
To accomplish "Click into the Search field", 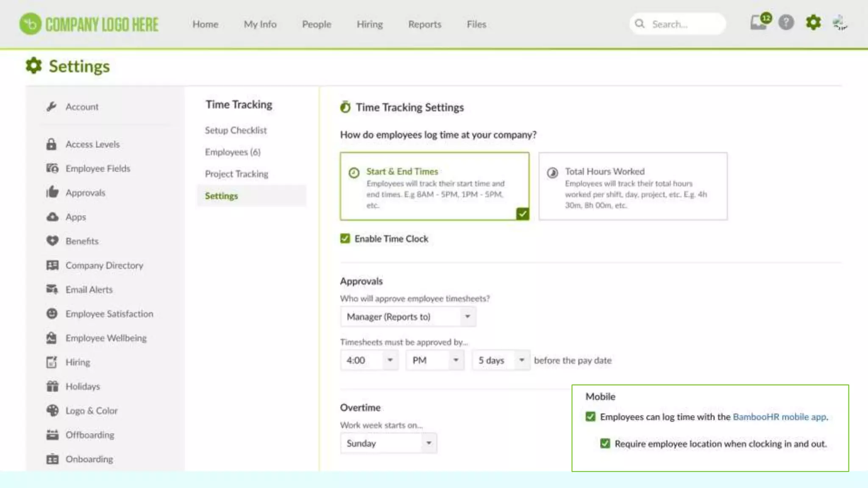I will 682,24.
